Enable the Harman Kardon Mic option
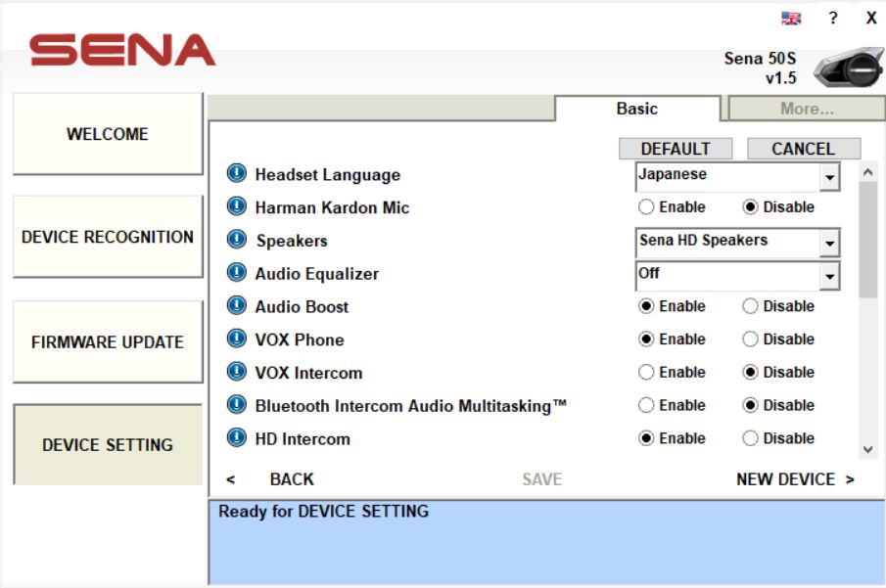This screenshot has width=886, height=588. (x=646, y=207)
